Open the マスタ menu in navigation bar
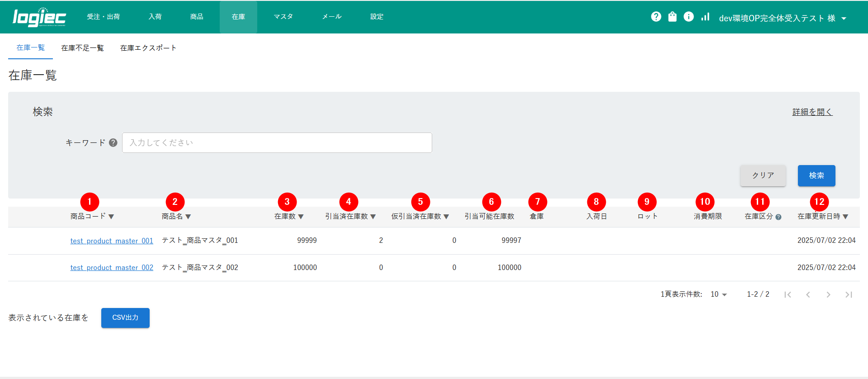Screen dimensions: 868x379 point(283,17)
